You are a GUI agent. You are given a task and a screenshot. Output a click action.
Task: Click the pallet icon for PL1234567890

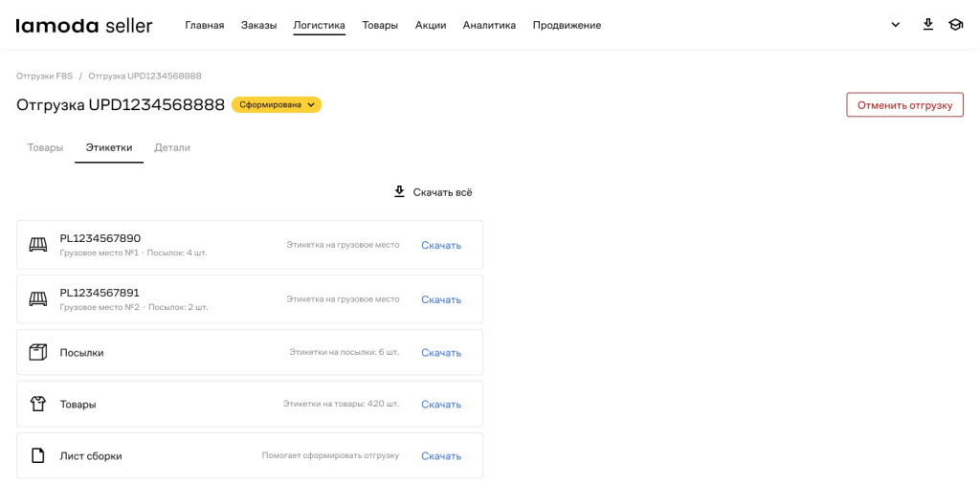38,245
